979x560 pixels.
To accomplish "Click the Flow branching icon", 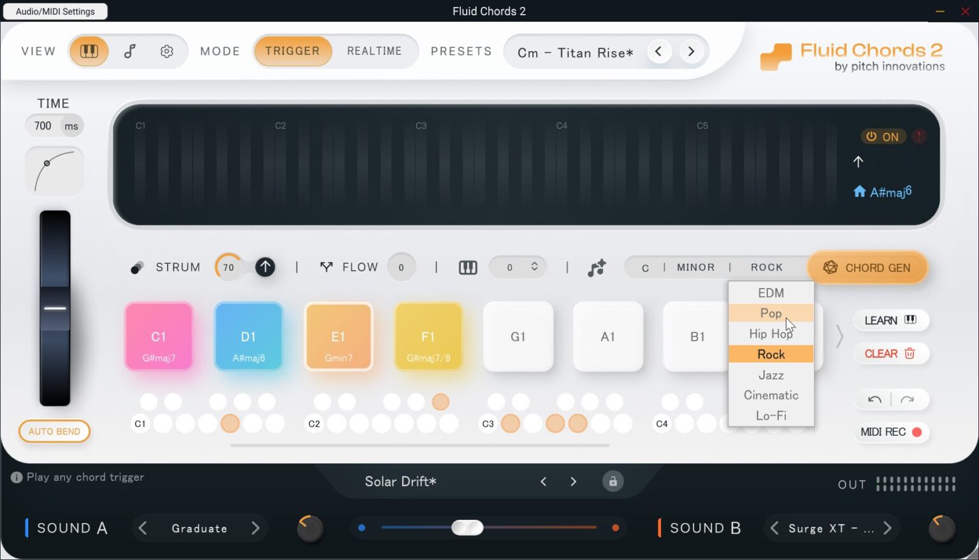I will coord(327,267).
